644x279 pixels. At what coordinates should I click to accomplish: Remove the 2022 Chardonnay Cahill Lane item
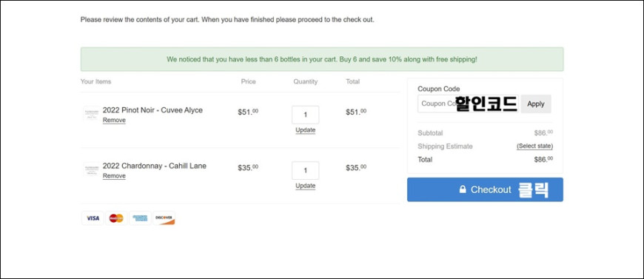click(x=114, y=176)
